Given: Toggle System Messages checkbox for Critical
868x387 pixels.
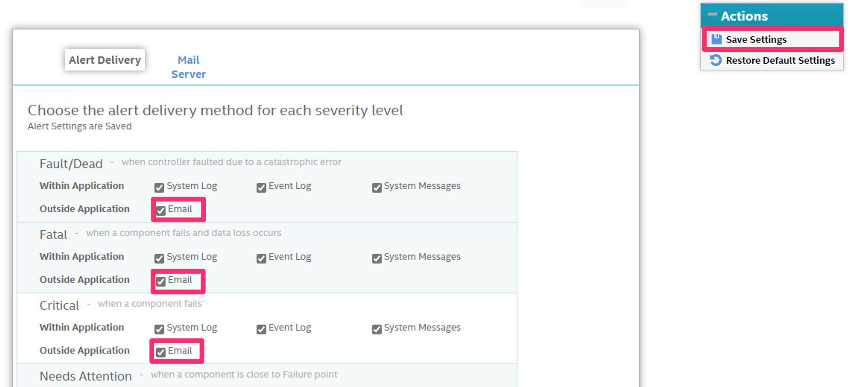Looking at the screenshot, I should click(x=377, y=329).
